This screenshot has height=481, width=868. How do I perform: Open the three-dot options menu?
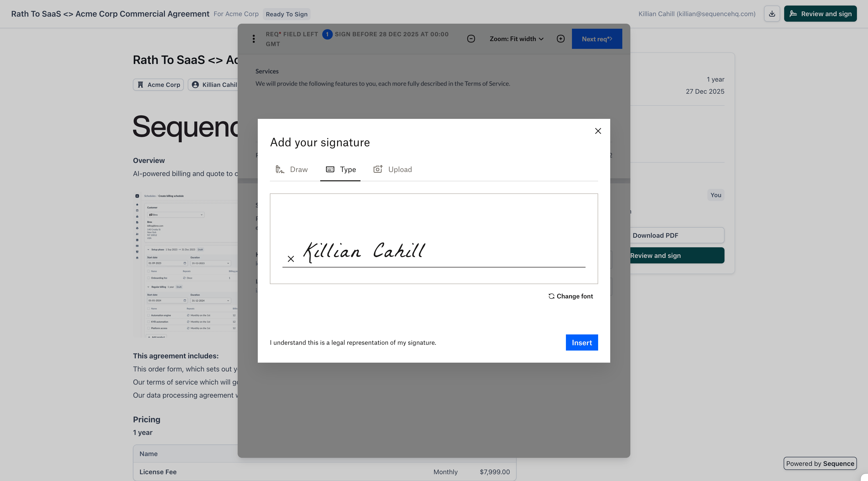coord(254,39)
